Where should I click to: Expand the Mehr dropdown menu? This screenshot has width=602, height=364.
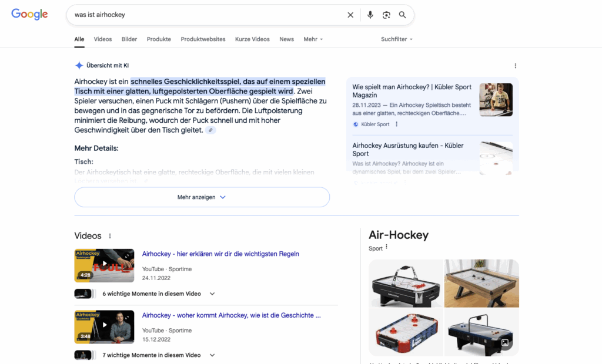[313, 39]
